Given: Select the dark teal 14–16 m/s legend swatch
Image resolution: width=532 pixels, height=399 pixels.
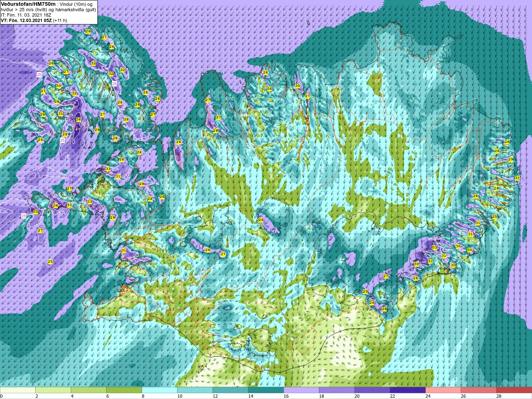Looking at the screenshot, I should (x=266, y=390).
